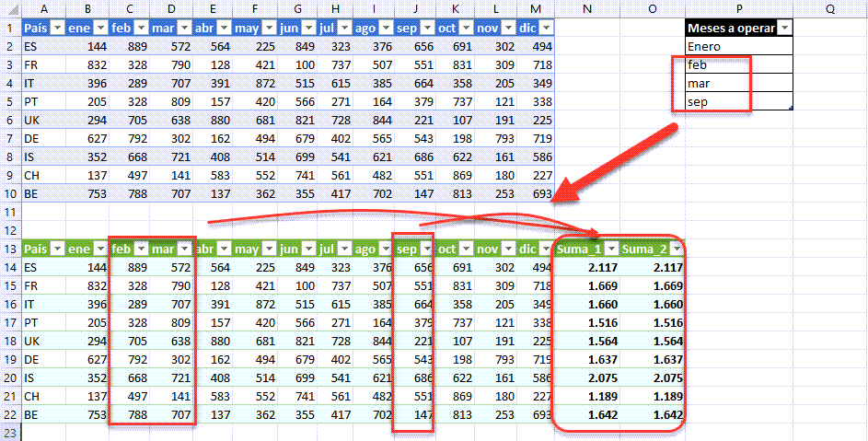Click the mar cell under Meses a operar

(739, 83)
